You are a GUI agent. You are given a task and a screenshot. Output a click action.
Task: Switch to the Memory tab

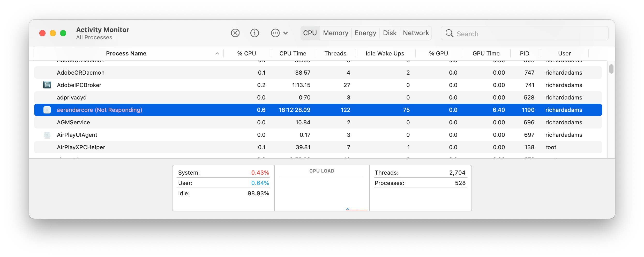click(335, 33)
